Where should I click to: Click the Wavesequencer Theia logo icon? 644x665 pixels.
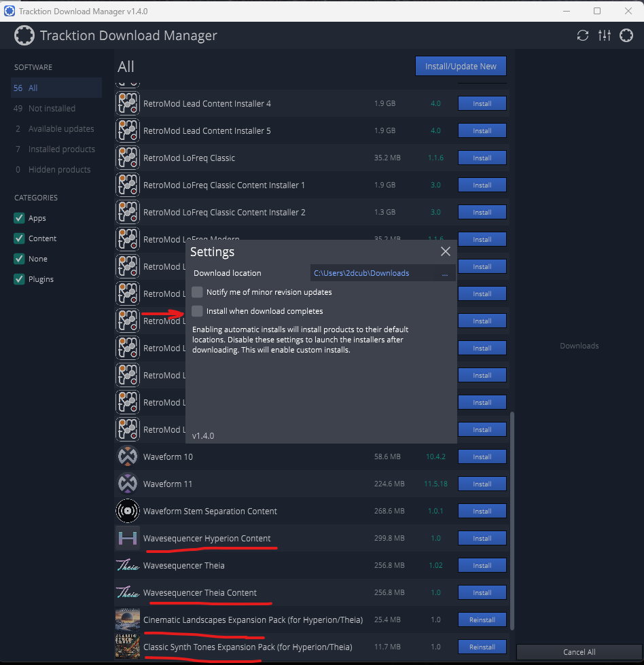point(128,565)
